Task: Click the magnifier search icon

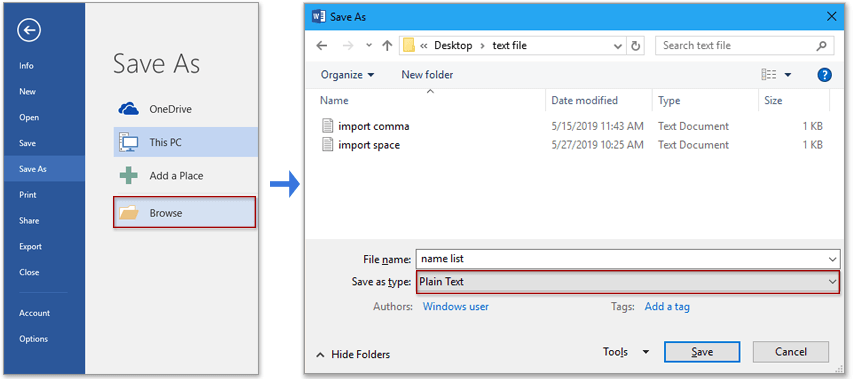Action: coord(822,46)
